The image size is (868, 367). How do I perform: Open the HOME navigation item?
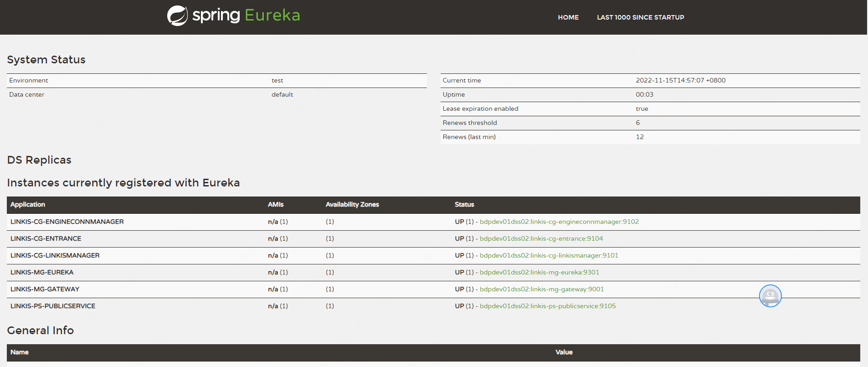coord(568,17)
